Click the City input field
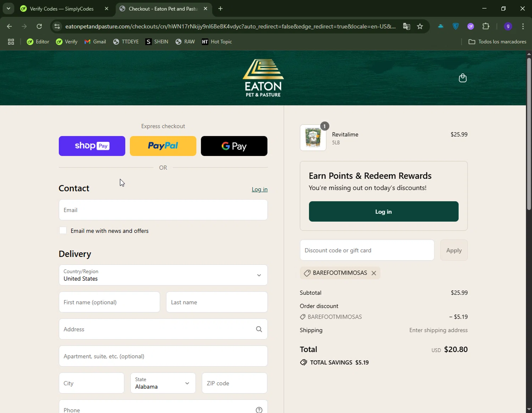Screen dimensions: 532x413 click(92, 383)
